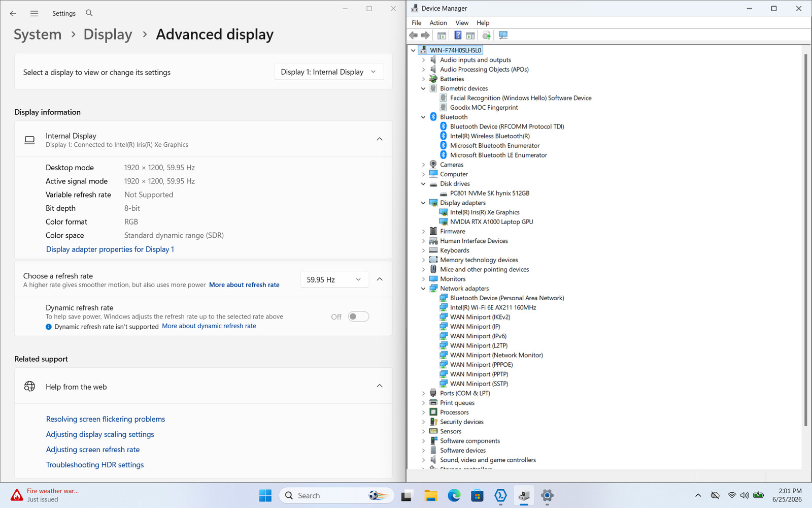
Task: Collapse Network adapters tree node
Action: click(423, 289)
